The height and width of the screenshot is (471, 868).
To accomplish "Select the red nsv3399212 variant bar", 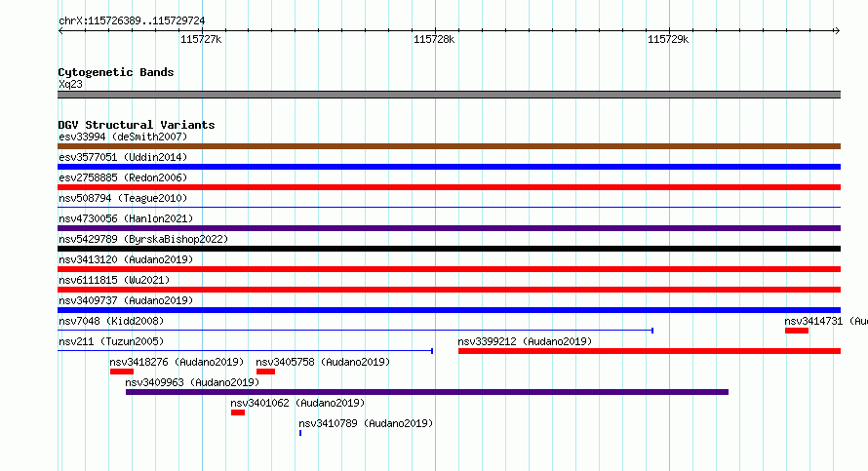I will [650, 351].
